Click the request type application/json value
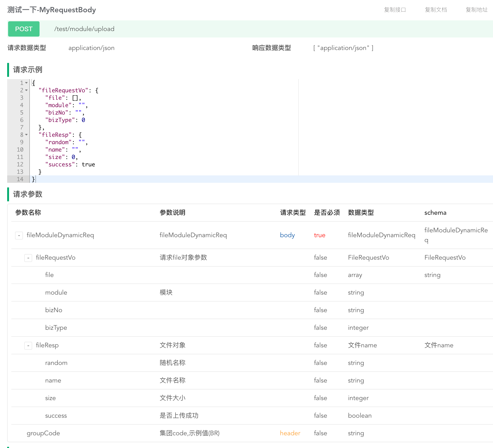 coord(91,48)
